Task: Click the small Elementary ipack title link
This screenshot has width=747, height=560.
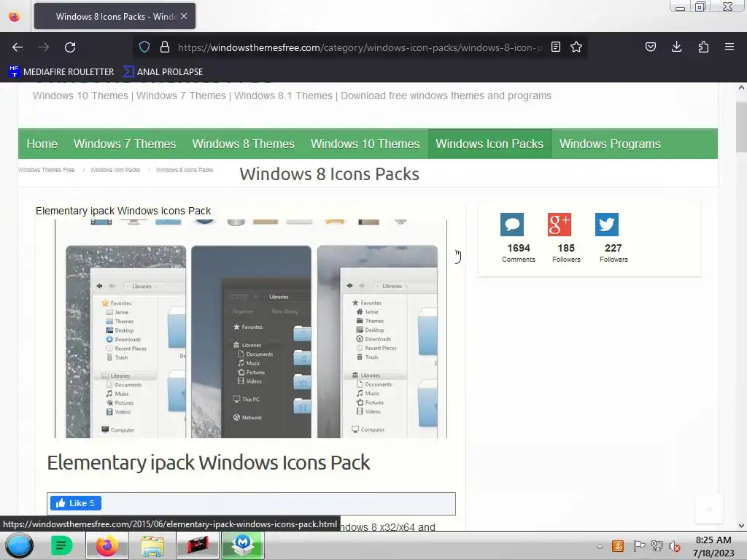Action: tap(123, 211)
